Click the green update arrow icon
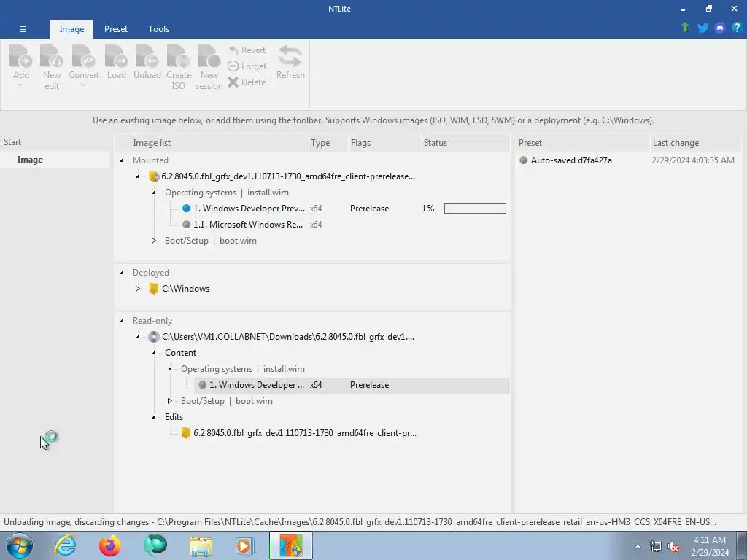The height and width of the screenshot is (560, 747). (685, 28)
